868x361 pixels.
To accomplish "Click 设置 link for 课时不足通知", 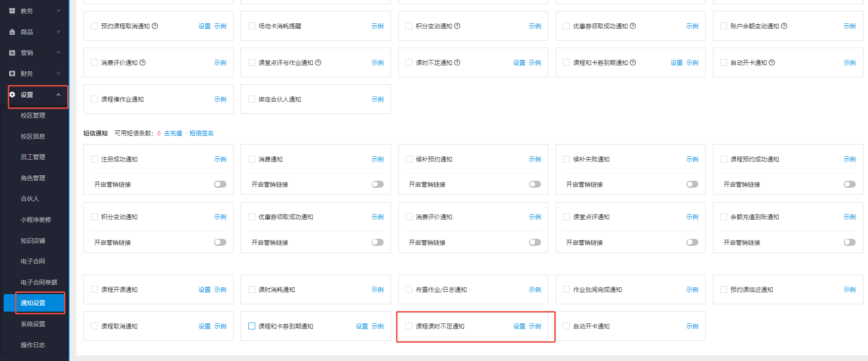I will [x=519, y=63].
